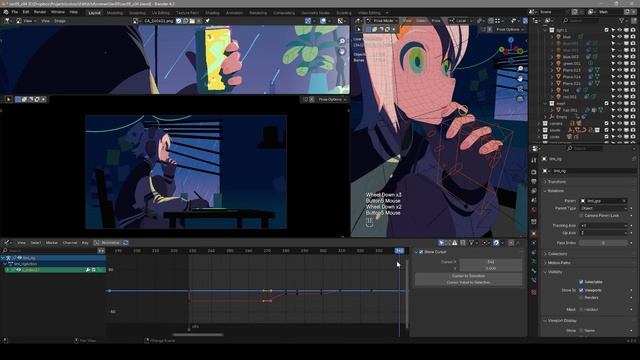Open the Parent Type dropdown
Viewport: 640px width, 360px height.
coord(603,208)
